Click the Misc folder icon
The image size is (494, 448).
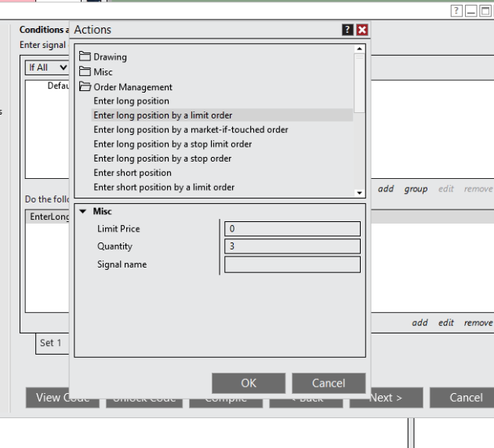85,71
